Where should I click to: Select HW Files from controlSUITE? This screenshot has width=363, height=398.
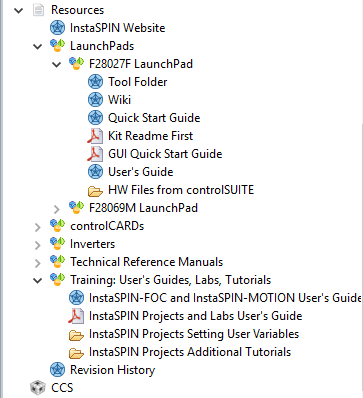pos(181,190)
